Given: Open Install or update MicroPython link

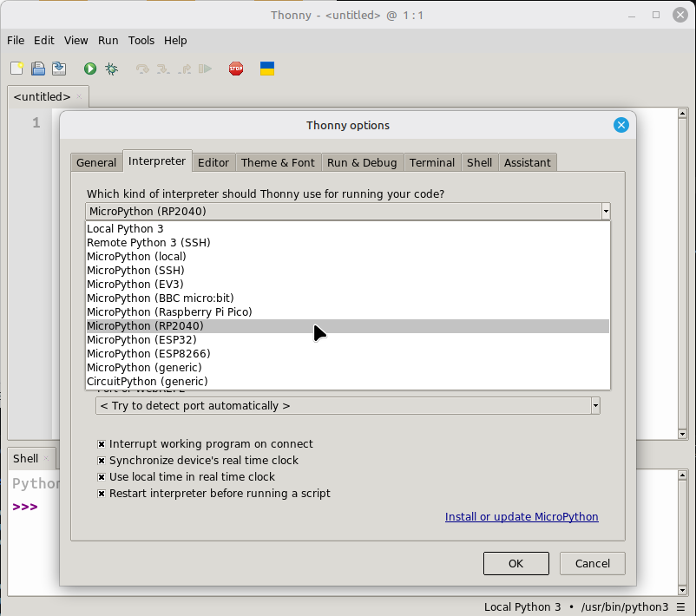Looking at the screenshot, I should pyautogui.click(x=522, y=516).
